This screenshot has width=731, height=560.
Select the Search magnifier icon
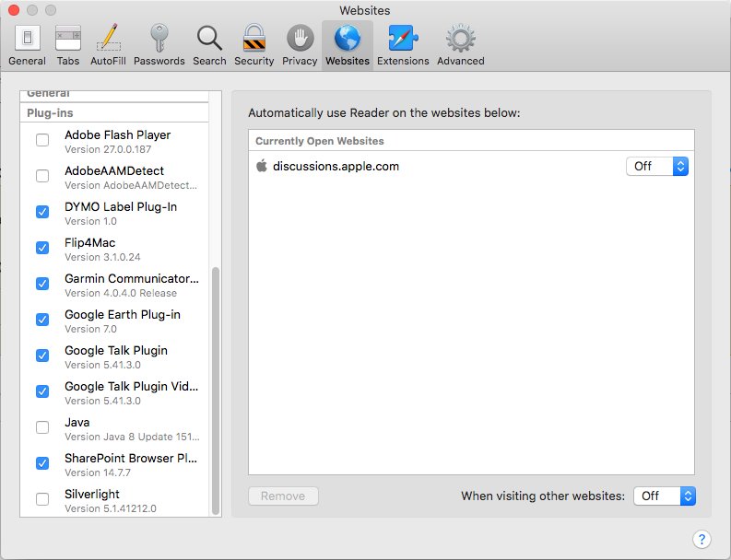[x=209, y=44]
